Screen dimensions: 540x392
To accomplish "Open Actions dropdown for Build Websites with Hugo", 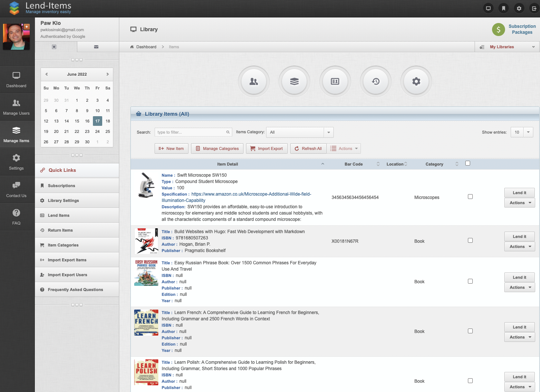I will click(519, 246).
